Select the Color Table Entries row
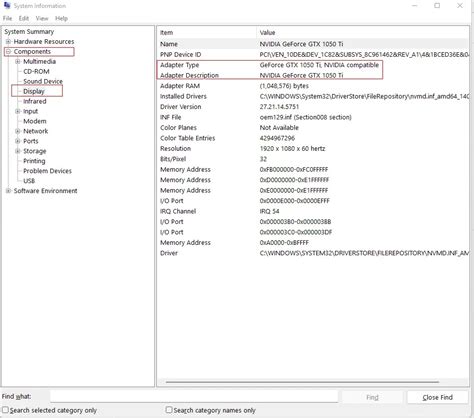The height and width of the screenshot is (418, 474). click(x=313, y=138)
